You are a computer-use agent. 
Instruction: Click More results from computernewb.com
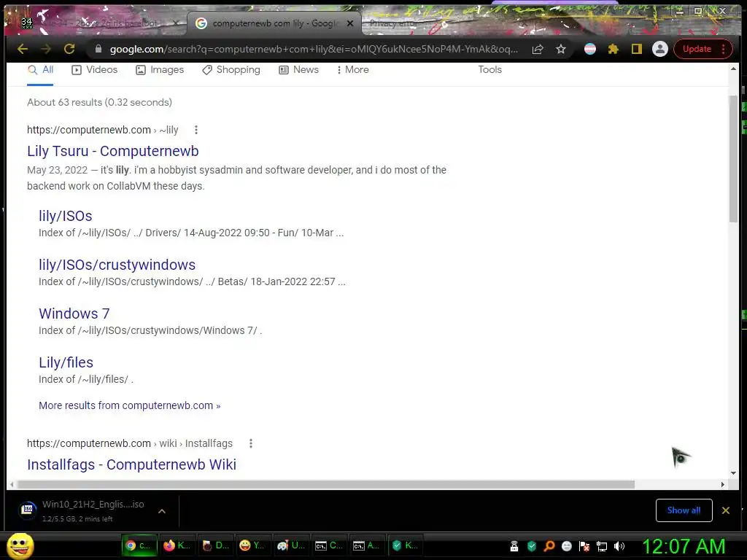coord(130,405)
